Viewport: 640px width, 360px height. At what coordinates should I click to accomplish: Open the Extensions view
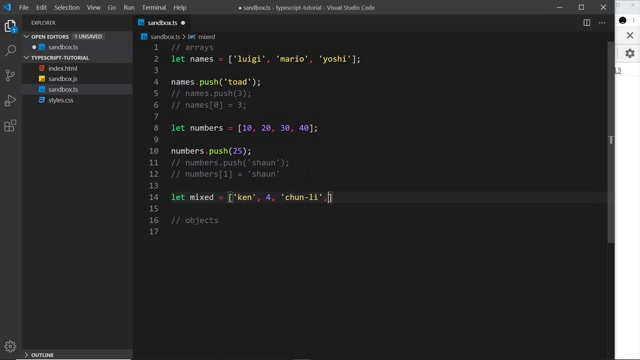click(10, 125)
